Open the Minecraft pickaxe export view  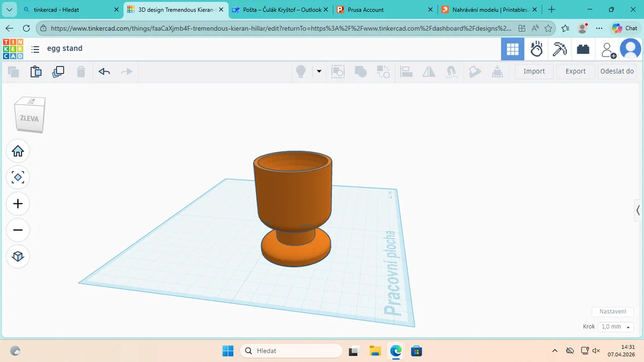point(559,49)
